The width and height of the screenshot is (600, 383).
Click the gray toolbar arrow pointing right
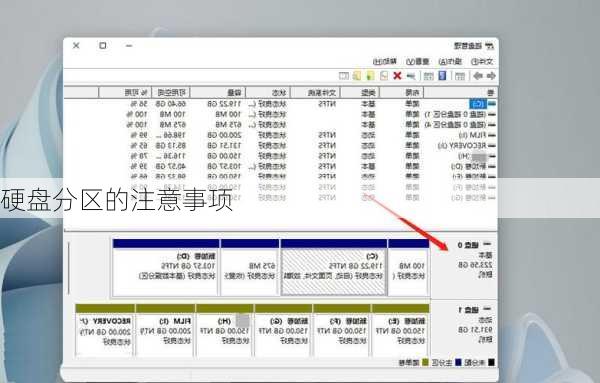click(491, 76)
